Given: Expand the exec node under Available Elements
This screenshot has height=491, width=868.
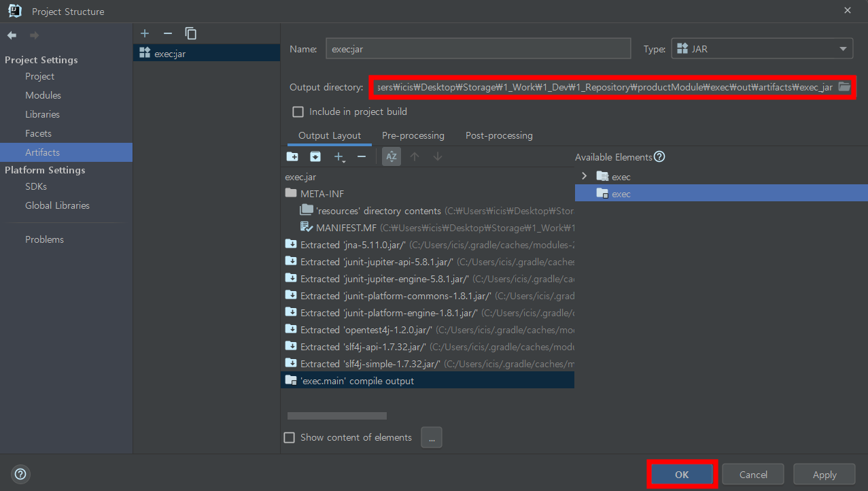Looking at the screenshot, I should [x=583, y=175].
